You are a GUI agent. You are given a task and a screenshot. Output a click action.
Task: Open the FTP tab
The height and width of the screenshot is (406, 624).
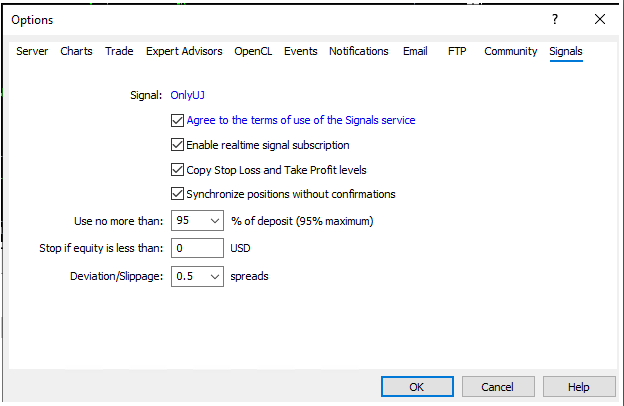click(457, 51)
